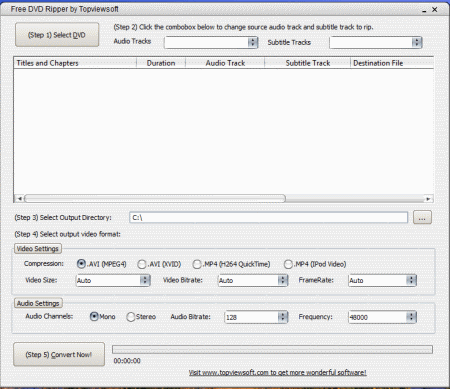The height and width of the screenshot is (389, 450).
Task: Click the 'Step 4 Select output video format' text
Action: click(68, 234)
